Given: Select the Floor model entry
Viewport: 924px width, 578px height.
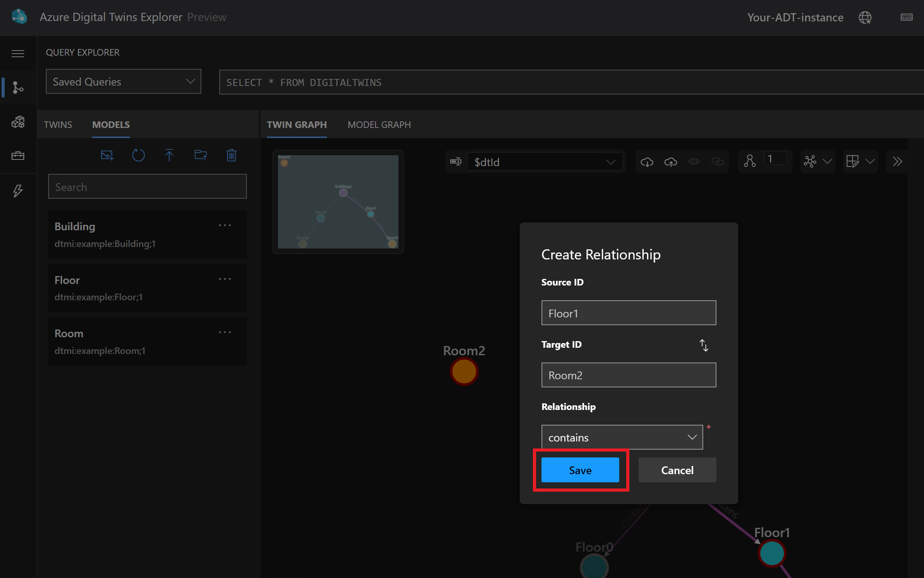Looking at the screenshot, I should tap(147, 288).
